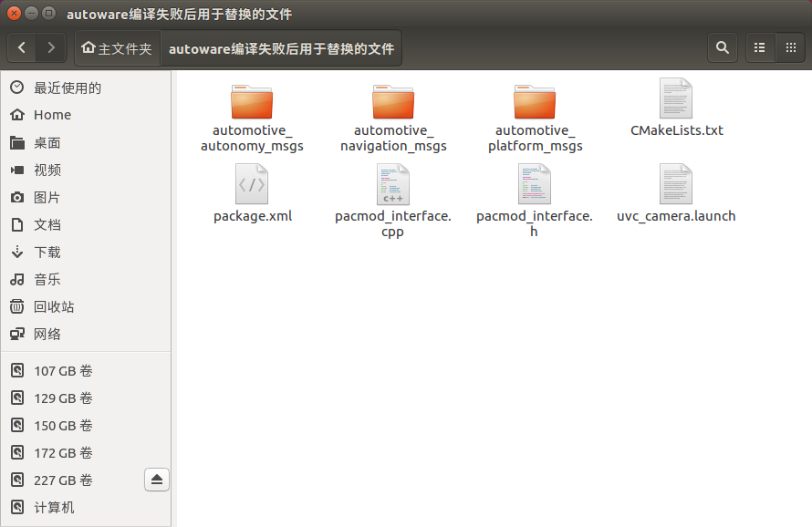812x527 pixels.
Task: Open 最近使用的 in the sidebar
Action: pyautogui.click(x=86, y=88)
